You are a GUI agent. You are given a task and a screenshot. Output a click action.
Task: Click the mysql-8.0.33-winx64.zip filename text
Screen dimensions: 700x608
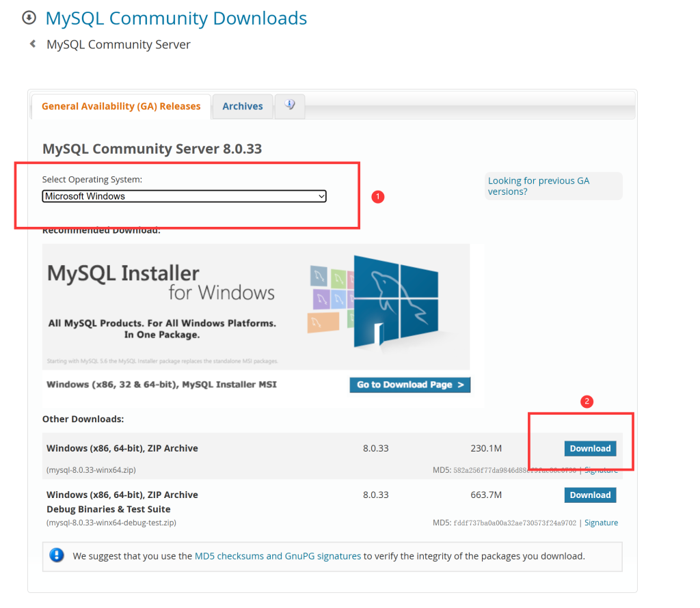coord(91,470)
